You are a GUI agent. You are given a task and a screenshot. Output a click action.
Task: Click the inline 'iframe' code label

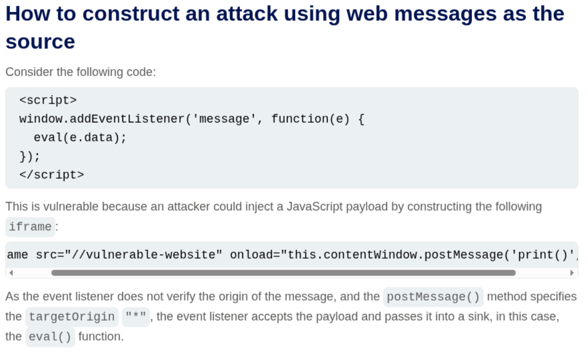click(30, 227)
